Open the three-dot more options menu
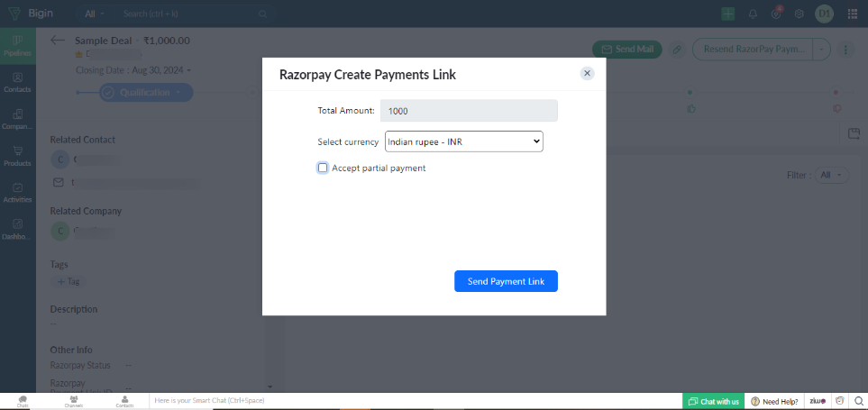Viewport: 868px width, 410px height. pos(845,50)
